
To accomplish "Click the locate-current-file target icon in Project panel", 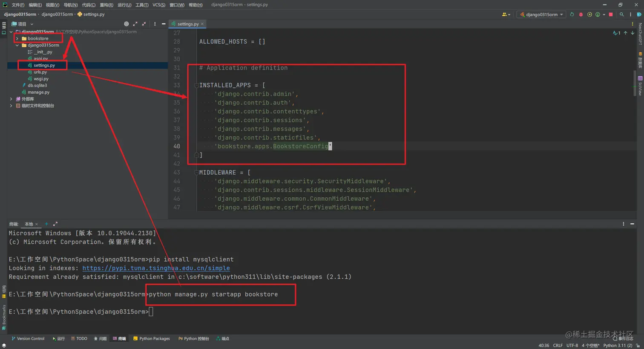I will [126, 24].
